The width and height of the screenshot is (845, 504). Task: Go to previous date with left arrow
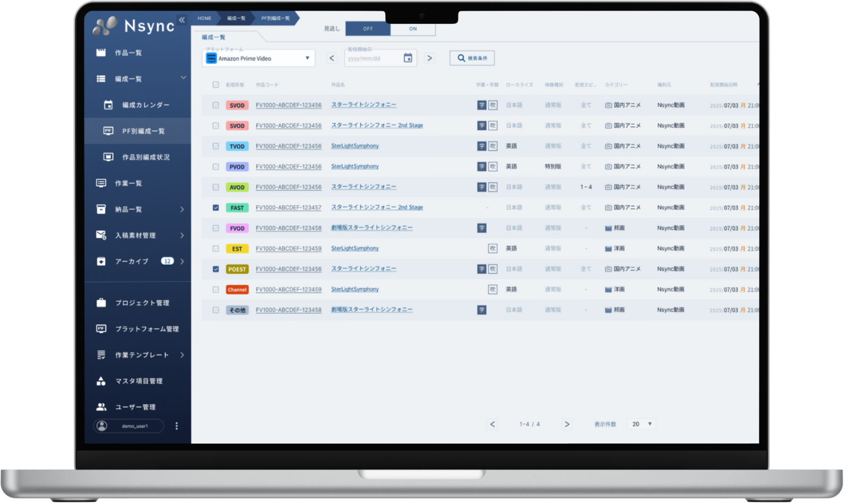[x=332, y=58]
